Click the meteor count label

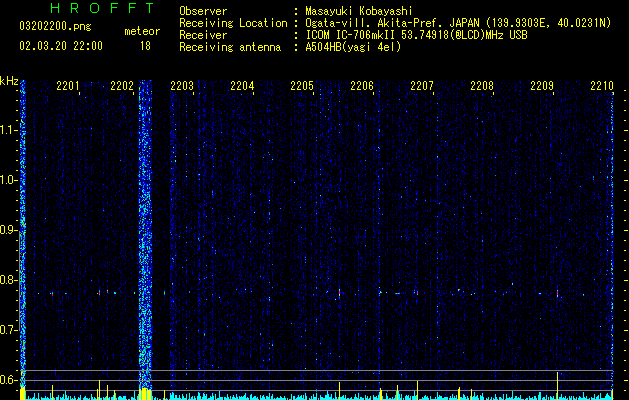[142, 31]
